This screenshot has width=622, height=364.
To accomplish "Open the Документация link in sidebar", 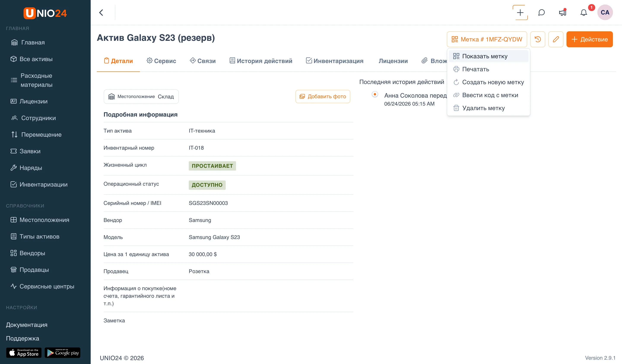I will coord(27,325).
